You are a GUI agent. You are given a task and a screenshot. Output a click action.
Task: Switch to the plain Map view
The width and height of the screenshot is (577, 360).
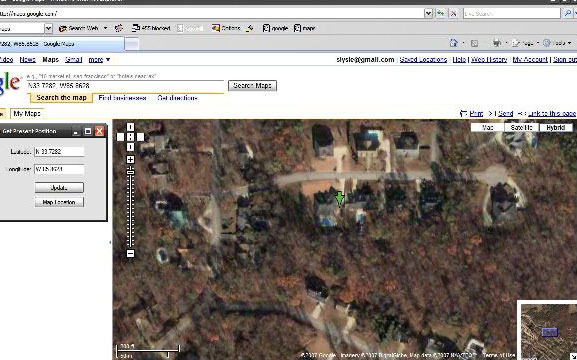tap(488, 127)
